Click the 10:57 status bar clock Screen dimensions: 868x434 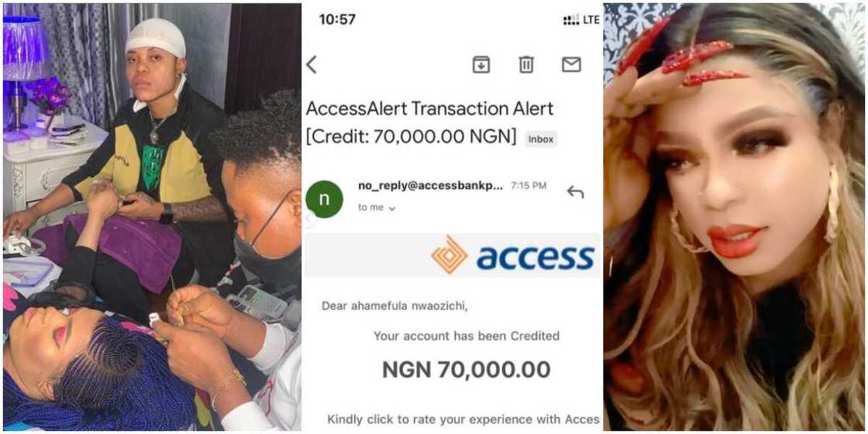pos(337,19)
